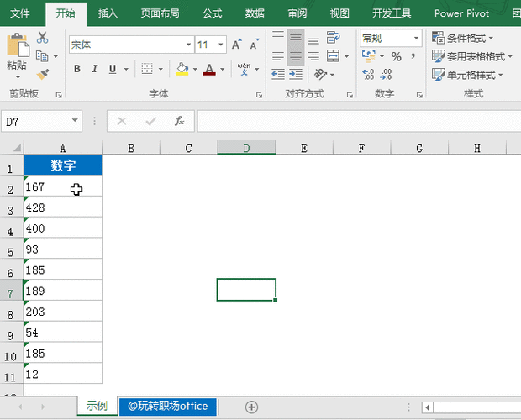521x420 pixels.
Task: Click the Wrap Text icon
Action: pyautogui.click(x=333, y=37)
